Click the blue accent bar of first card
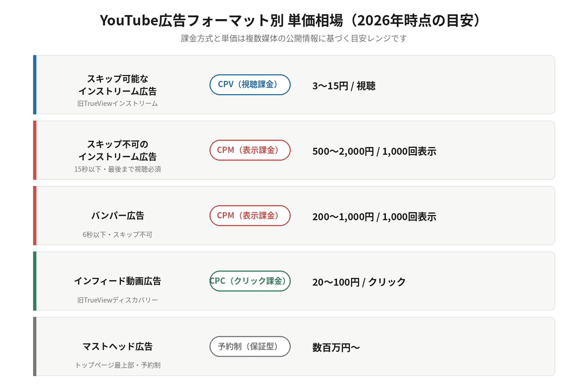The image size is (588, 386). pos(35,85)
